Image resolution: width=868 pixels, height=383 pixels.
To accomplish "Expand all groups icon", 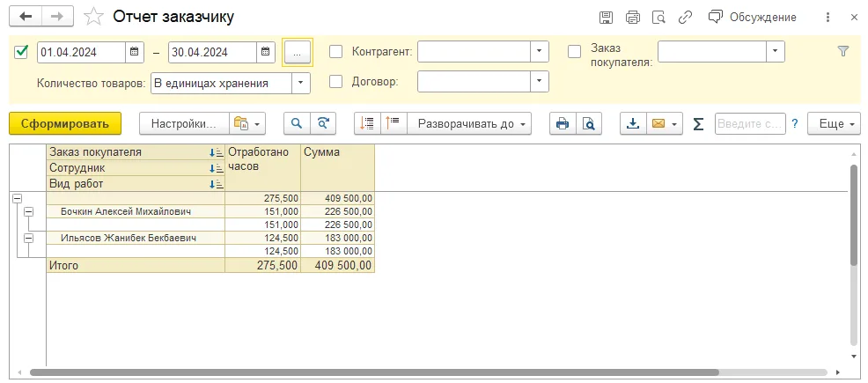I will pos(394,123).
